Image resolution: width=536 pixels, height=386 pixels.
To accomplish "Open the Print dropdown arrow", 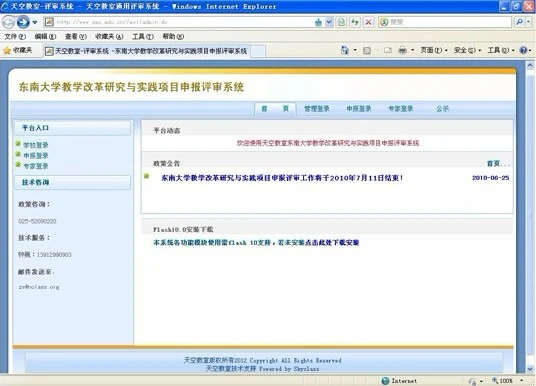I will click(x=413, y=51).
